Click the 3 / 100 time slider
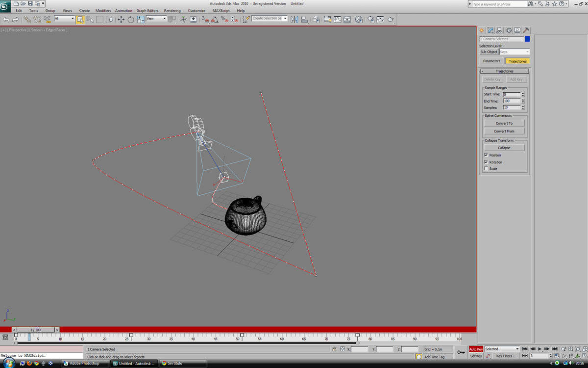 [35, 330]
